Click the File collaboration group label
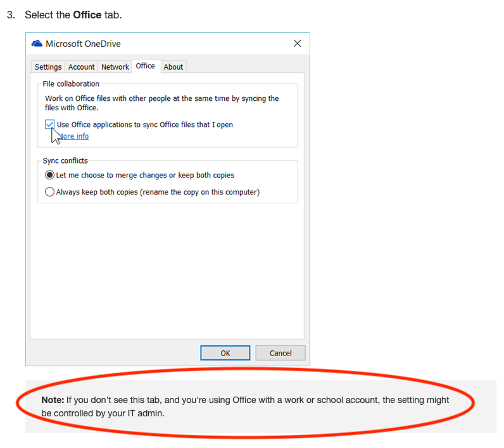504x448 pixels. pos(71,84)
